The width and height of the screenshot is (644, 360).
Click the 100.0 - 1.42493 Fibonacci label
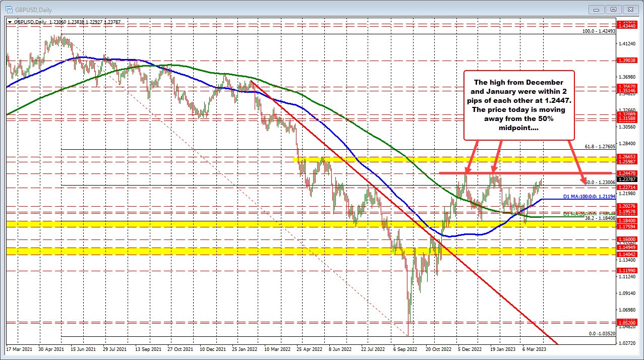coord(598,31)
